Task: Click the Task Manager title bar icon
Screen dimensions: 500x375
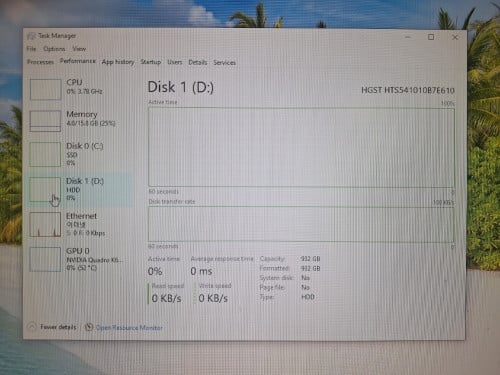Action: coord(31,36)
